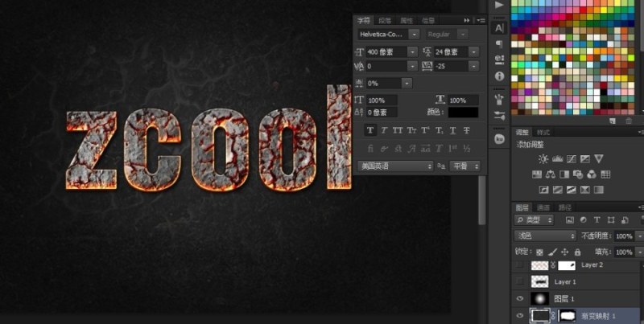Apply Subscript text style
Viewport: 644px width, 324px height.
pyautogui.click(x=439, y=130)
